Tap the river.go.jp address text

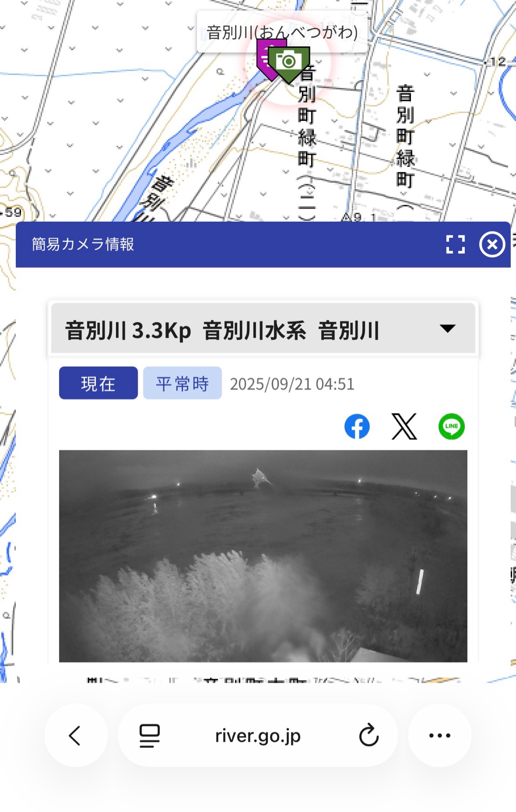[x=258, y=736]
